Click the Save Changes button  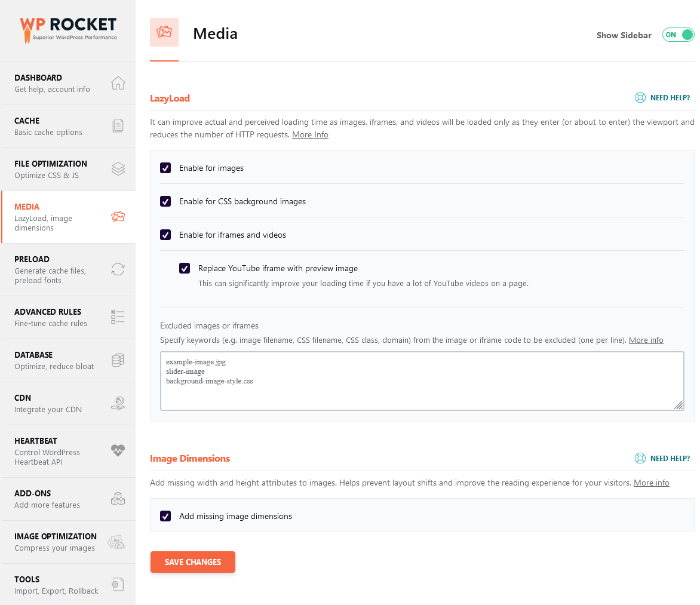click(193, 561)
